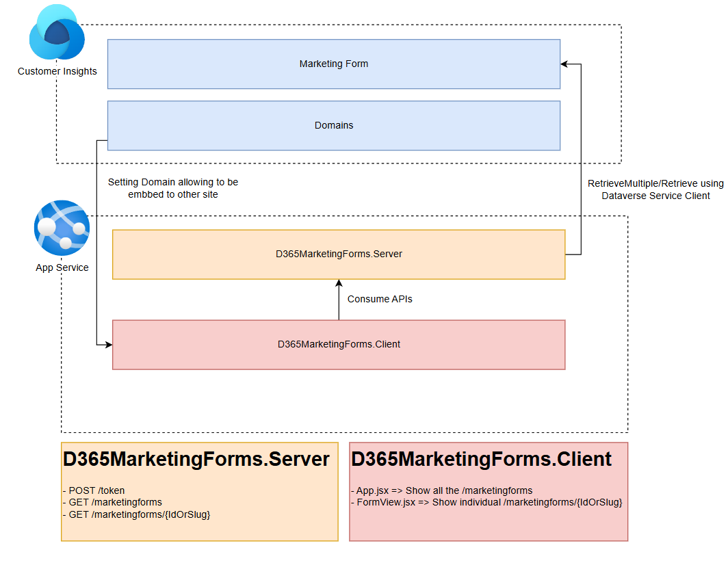728x565 pixels.
Task: Click the large D365MarketingForms.Client heading
Action: (x=481, y=459)
